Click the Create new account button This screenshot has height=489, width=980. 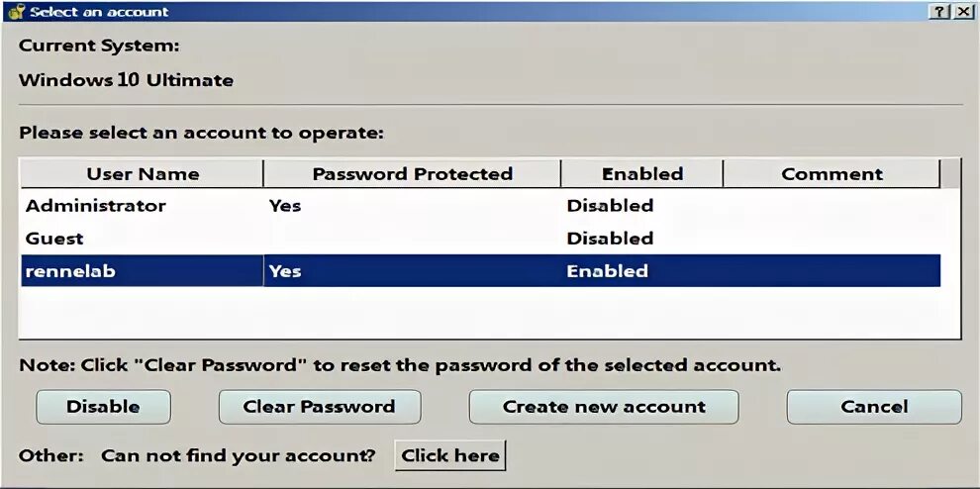(x=604, y=407)
